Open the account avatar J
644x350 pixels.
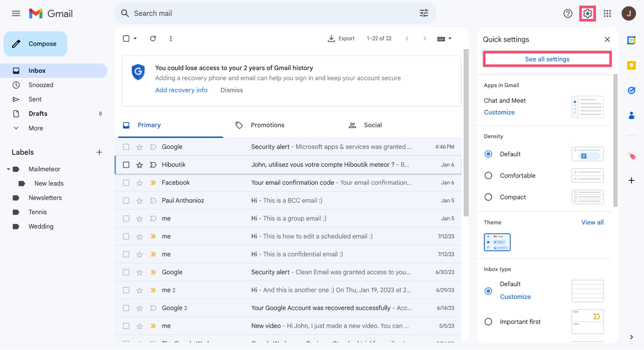pyautogui.click(x=628, y=13)
